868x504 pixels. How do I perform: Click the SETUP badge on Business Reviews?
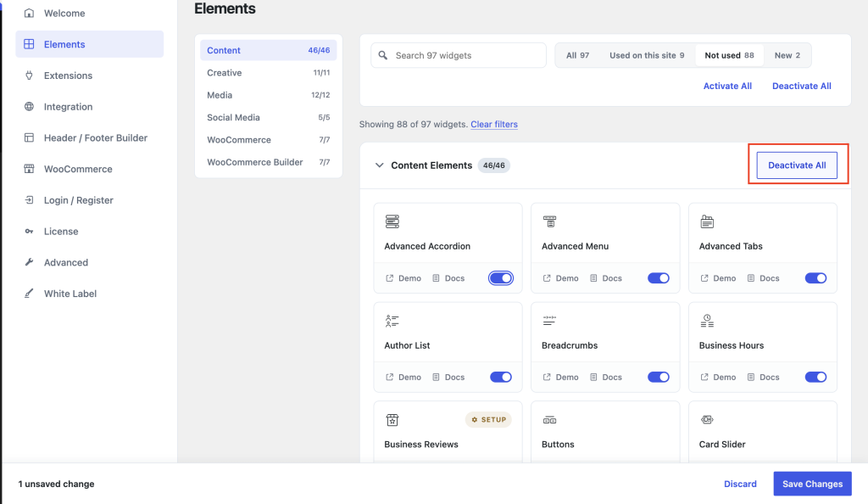489,419
